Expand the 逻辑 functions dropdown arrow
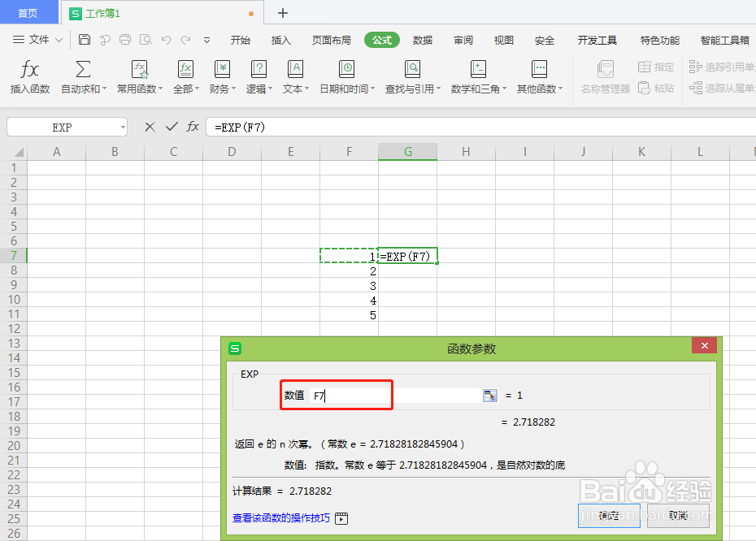Screen dimensions: 756x541 [x=271, y=89]
